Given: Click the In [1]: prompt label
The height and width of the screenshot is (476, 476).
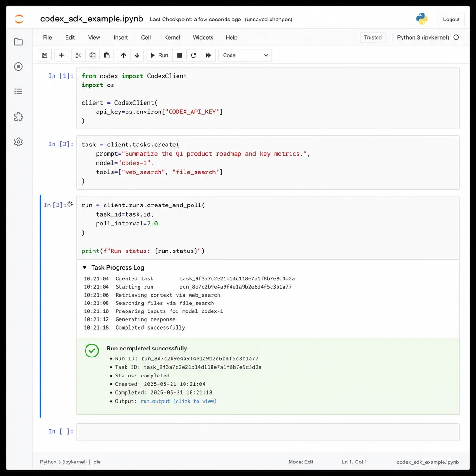Looking at the screenshot, I should click(x=61, y=76).
